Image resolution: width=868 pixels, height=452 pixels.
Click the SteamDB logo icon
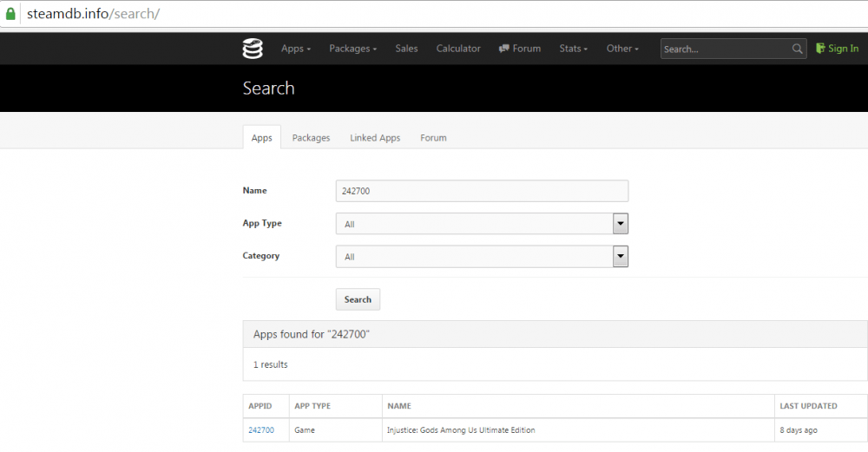253,49
